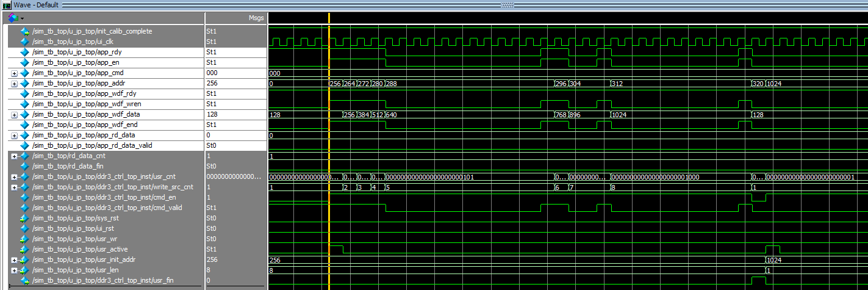
Task: Click the sys_rst input signal icon
Action: click(x=24, y=218)
